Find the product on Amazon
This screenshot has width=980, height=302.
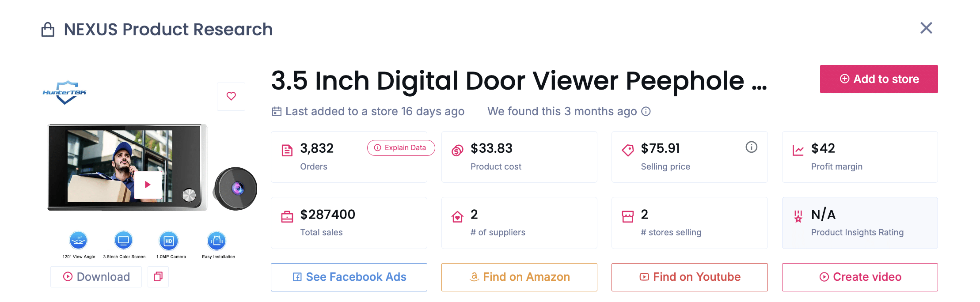[519, 277]
